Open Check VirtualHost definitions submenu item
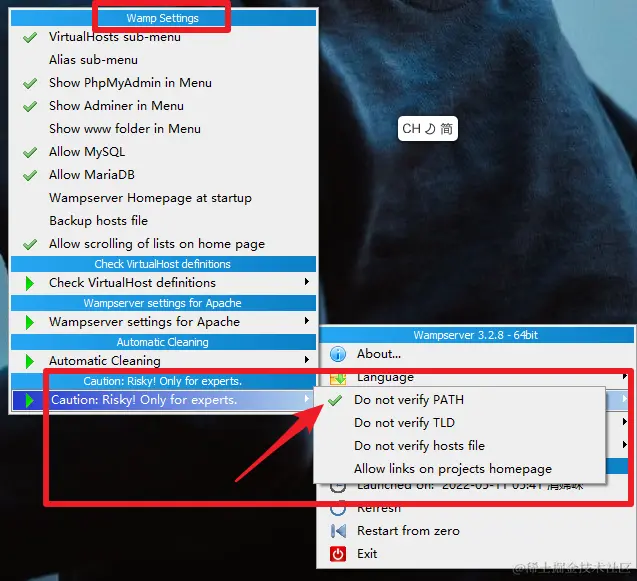Viewport: 637px width, 581px height. pos(163,283)
